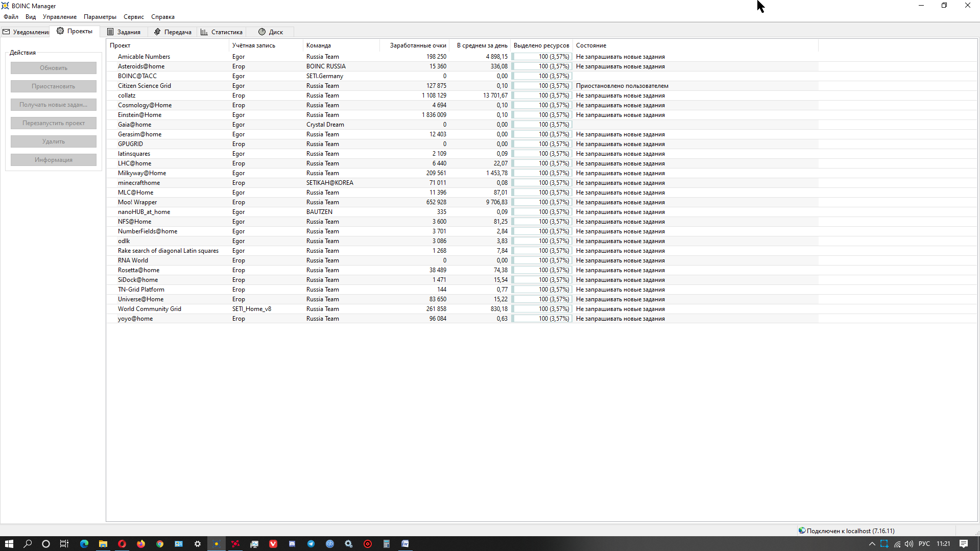Viewport: 980px width, 551px height.
Task: Click the Удалить button
Action: (54, 141)
